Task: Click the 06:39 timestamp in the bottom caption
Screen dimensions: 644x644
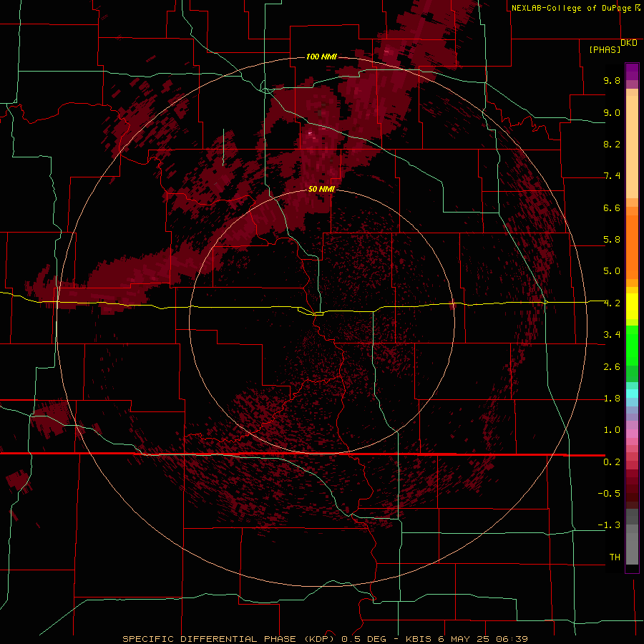Action: [512, 639]
